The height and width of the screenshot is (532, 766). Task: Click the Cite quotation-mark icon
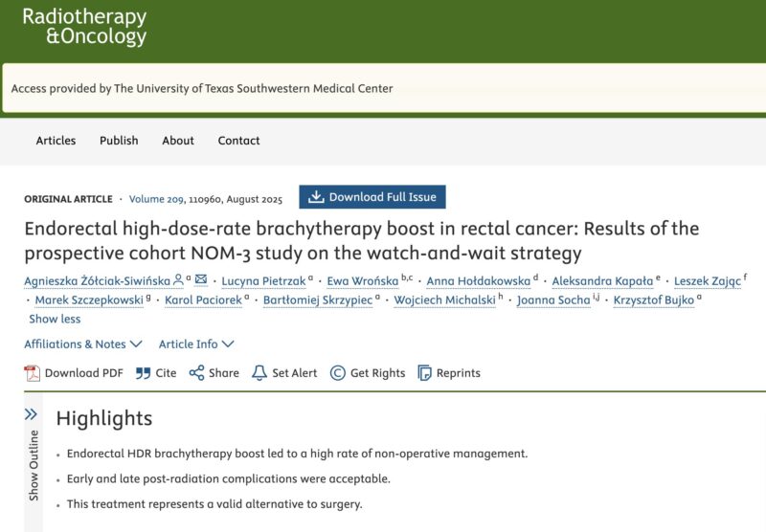(x=143, y=373)
